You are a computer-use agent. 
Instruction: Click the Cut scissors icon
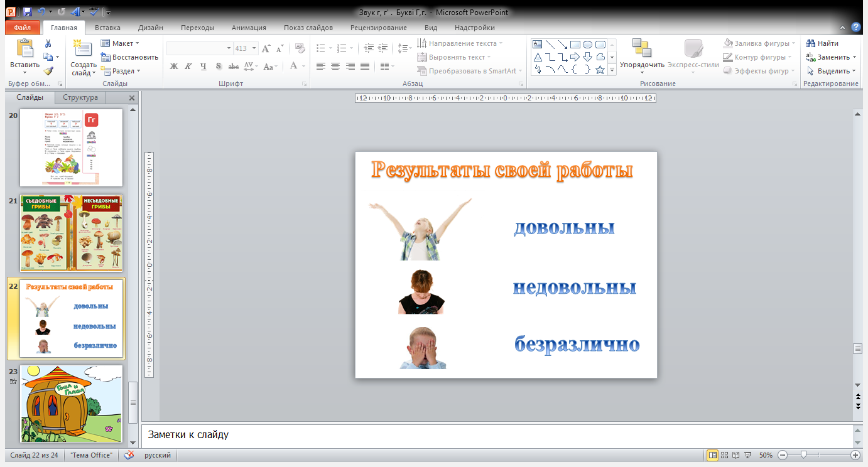(x=48, y=43)
